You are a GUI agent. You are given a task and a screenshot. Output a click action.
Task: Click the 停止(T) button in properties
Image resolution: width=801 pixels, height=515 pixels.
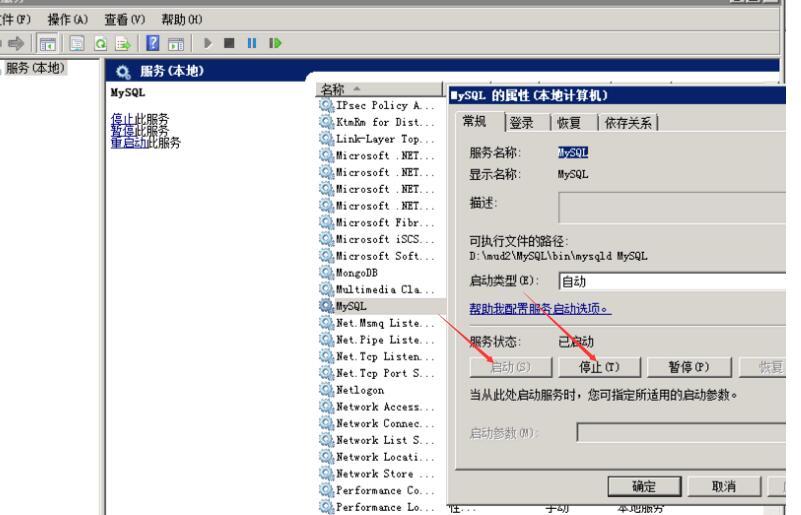pos(603,367)
